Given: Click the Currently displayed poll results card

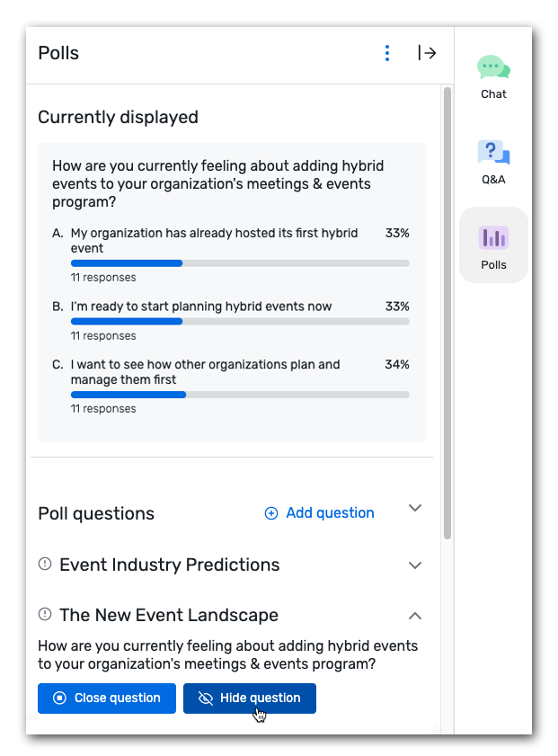Looking at the screenshot, I should coord(232,288).
